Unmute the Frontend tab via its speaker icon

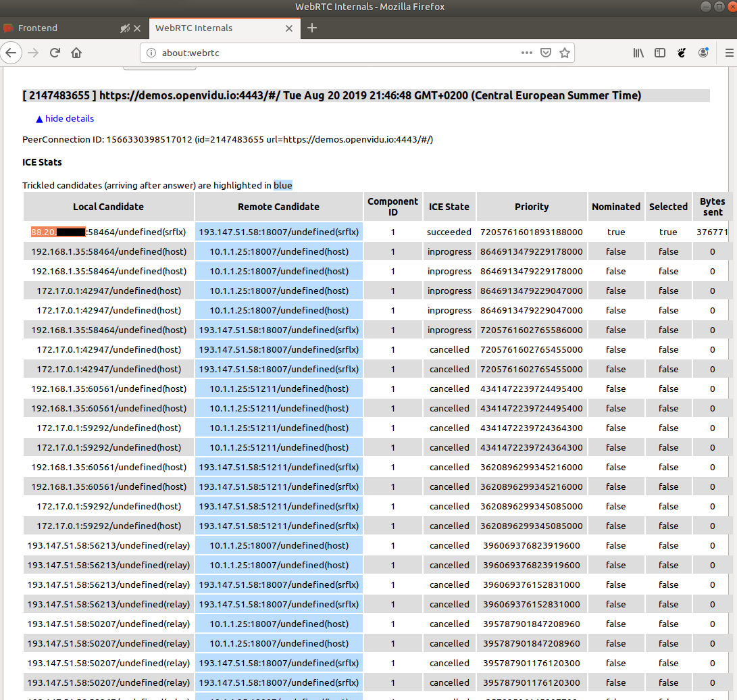(124, 28)
